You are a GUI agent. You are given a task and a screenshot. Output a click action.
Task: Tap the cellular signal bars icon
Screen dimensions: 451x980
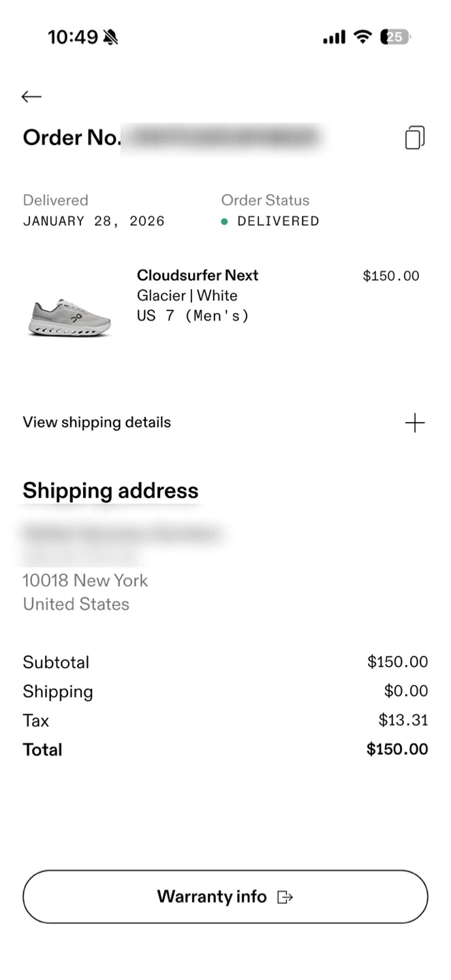click(334, 37)
